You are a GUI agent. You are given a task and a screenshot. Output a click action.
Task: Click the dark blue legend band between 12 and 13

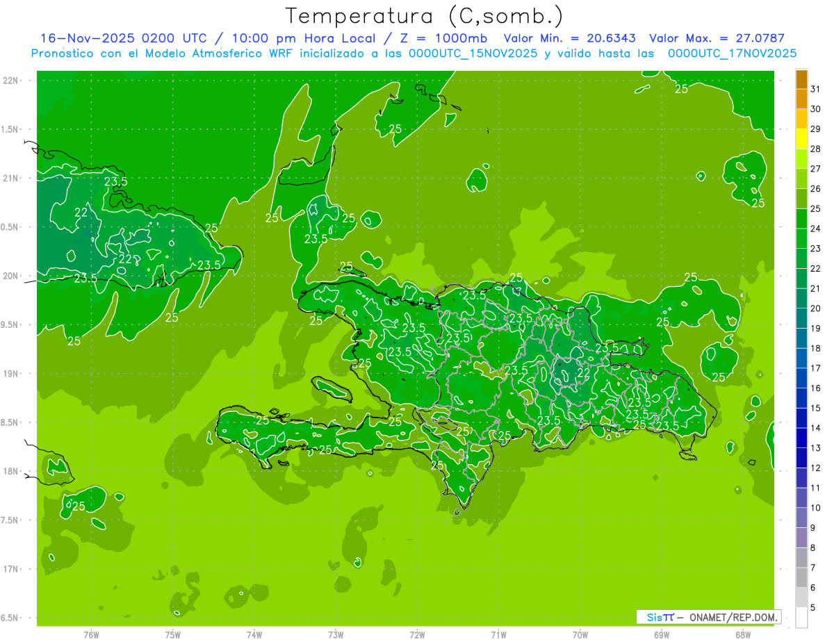(x=801, y=458)
